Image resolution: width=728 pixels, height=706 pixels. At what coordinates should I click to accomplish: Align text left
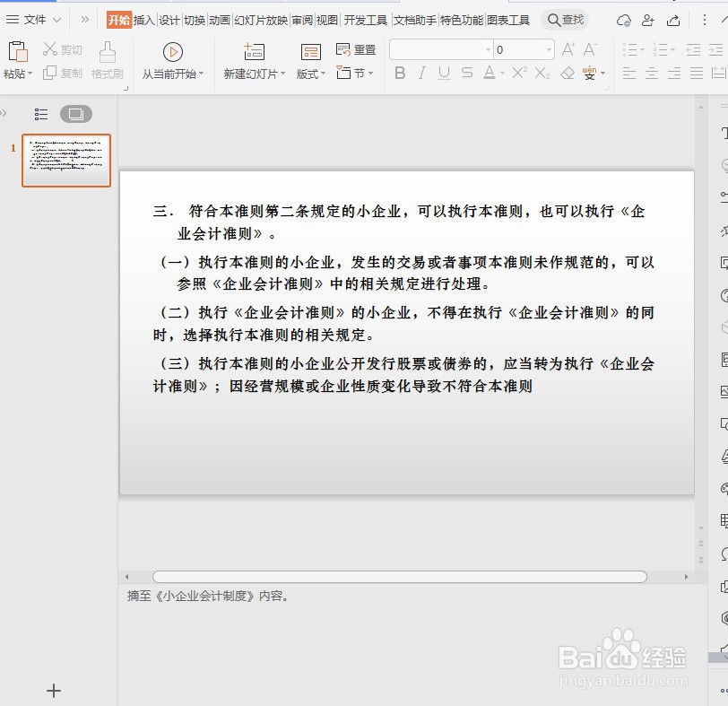pyautogui.click(x=629, y=73)
